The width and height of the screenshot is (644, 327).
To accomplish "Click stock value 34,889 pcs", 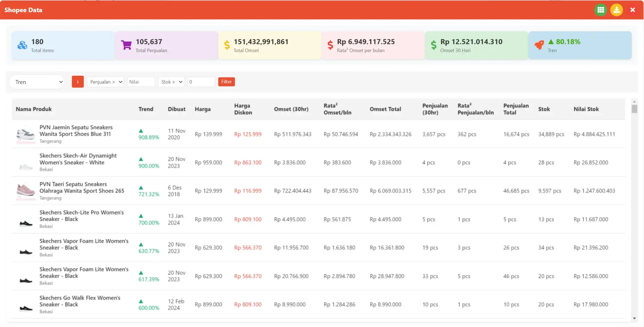I will click(x=551, y=134).
